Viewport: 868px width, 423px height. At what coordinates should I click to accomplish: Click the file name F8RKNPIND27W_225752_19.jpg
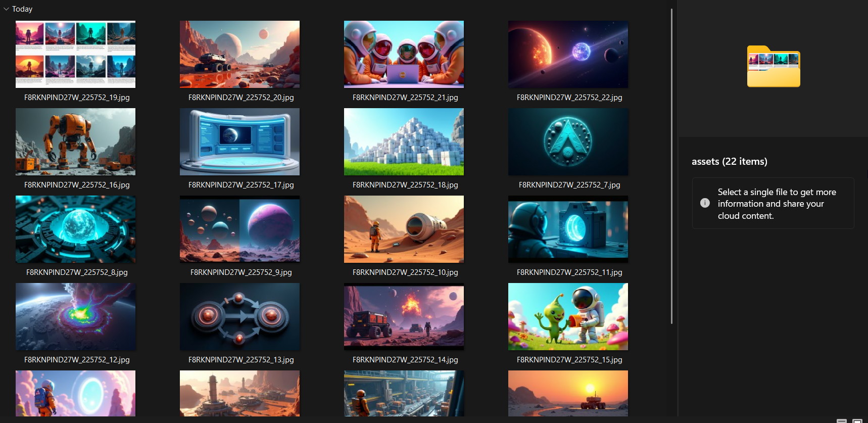pyautogui.click(x=77, y=98)
